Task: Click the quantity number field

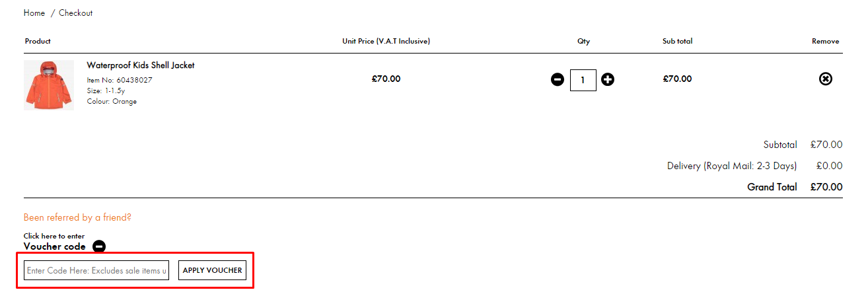Action: tap(583, 80)
